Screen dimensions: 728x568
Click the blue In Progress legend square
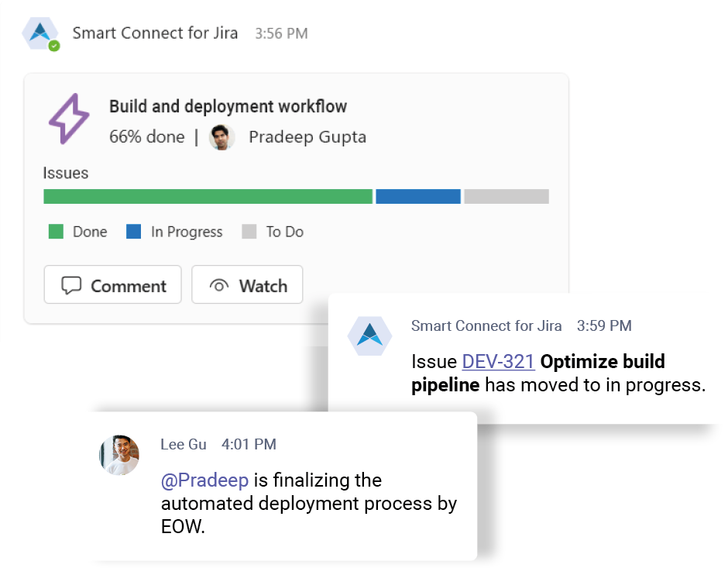click(x=132, y=232)
